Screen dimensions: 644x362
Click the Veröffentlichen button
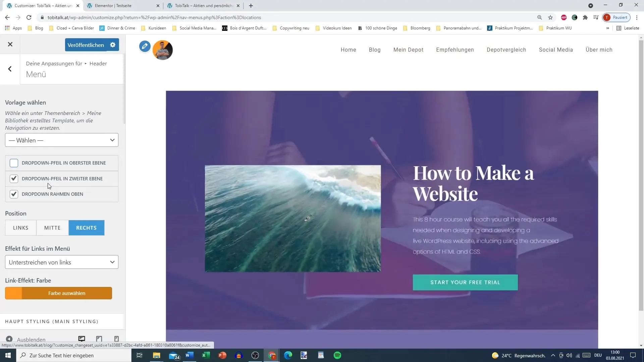pos(86,45)
